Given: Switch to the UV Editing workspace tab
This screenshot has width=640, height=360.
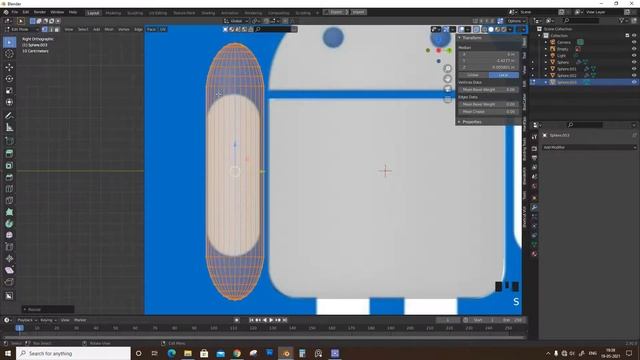Looking at the screenshot, I should click(x=158, y=13).
